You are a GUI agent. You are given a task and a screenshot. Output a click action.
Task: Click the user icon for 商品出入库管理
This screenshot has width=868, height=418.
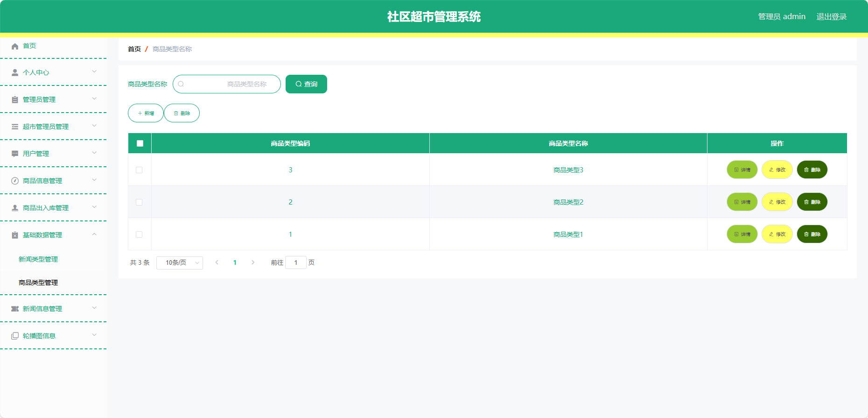pos(15,208)
